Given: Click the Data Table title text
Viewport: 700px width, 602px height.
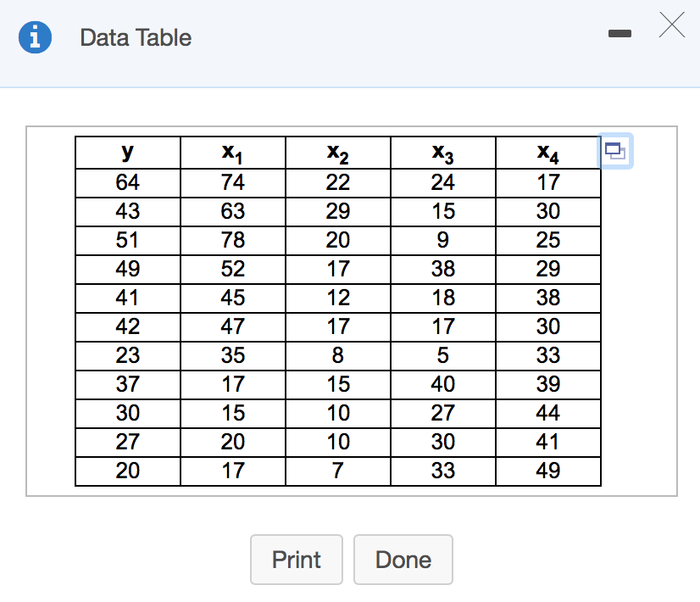Looking at the screenshot, I should pyautogui.click(x=136, y=37).
